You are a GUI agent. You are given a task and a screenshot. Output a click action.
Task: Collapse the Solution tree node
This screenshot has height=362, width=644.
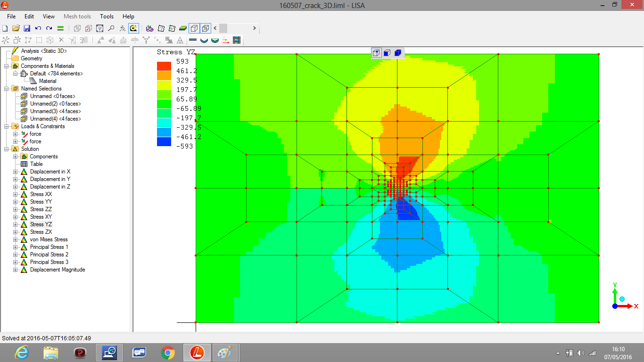[7, 149]
